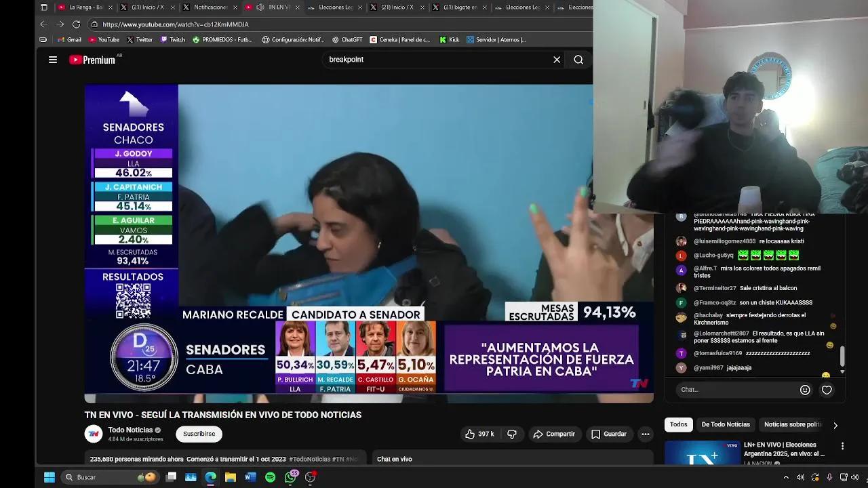
Task: Go back using browser back arrow
Action: pyautogui.click(x=43, y=24)
